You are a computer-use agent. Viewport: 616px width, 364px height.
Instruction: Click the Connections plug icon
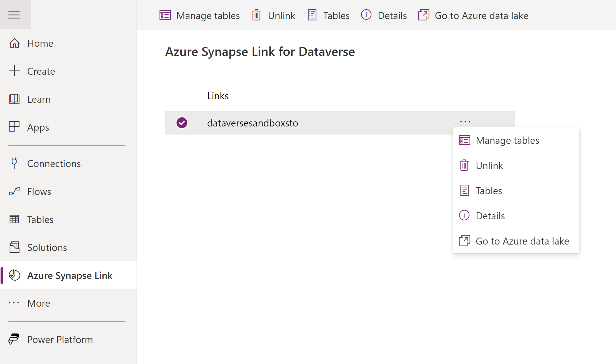(x=14, y=163)
